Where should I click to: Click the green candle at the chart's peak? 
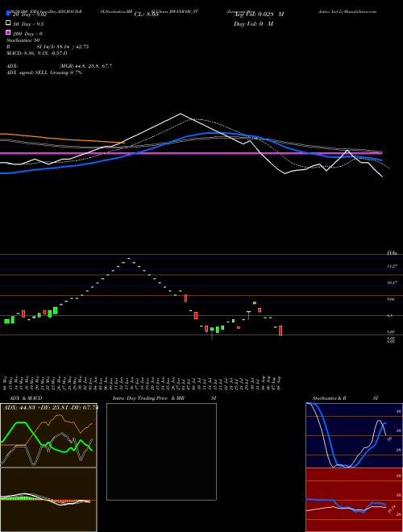tap(129, 259)
